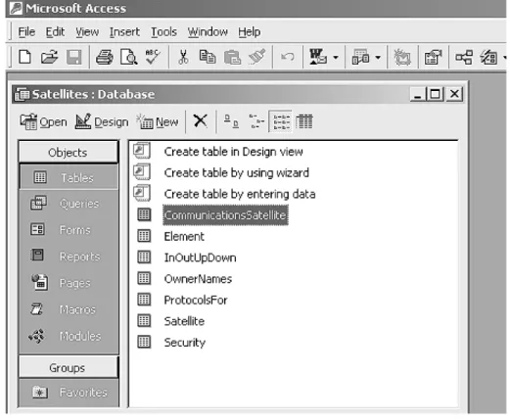Viewport: 510px width, 420px height.
Task: Select Create table in Design view
Action: click(233, 152)
